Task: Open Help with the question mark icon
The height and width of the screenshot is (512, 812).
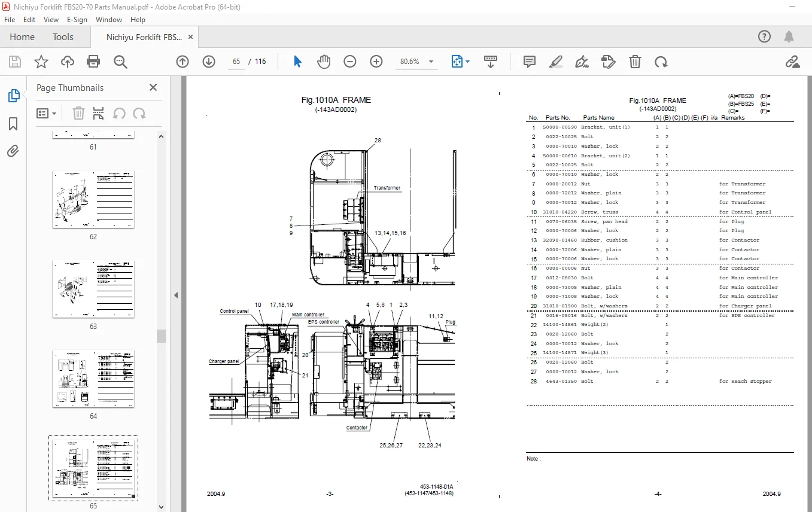Action: [x=764, y=36]
